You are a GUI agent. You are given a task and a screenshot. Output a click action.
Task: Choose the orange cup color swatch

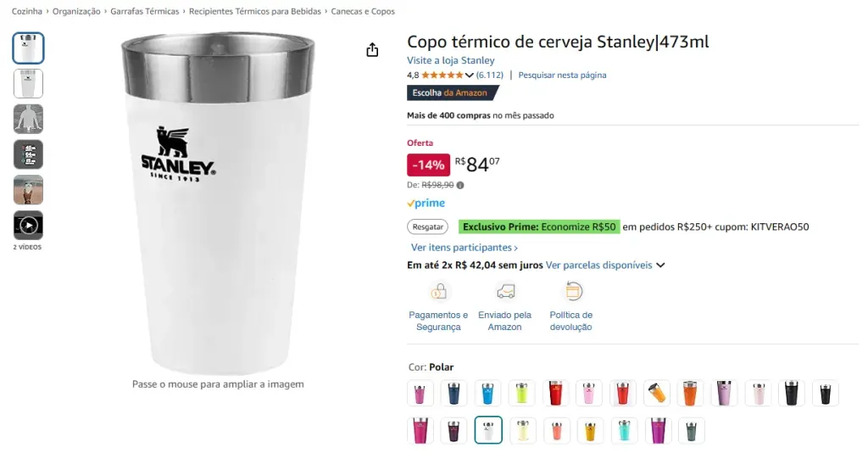pyautogui.click(x=691, y=393)
